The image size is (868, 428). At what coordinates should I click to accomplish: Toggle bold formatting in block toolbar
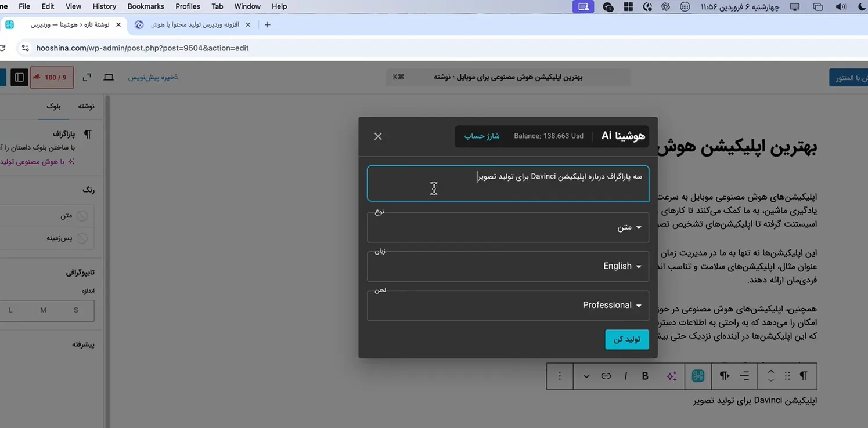645,376
